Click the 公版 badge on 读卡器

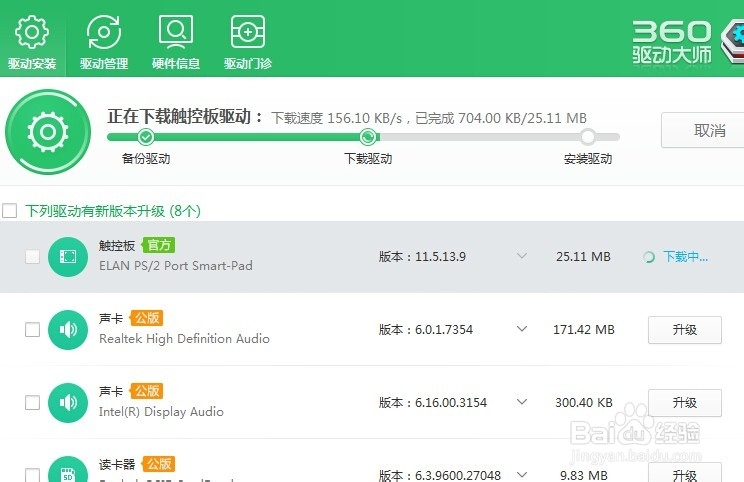point(159,463)
